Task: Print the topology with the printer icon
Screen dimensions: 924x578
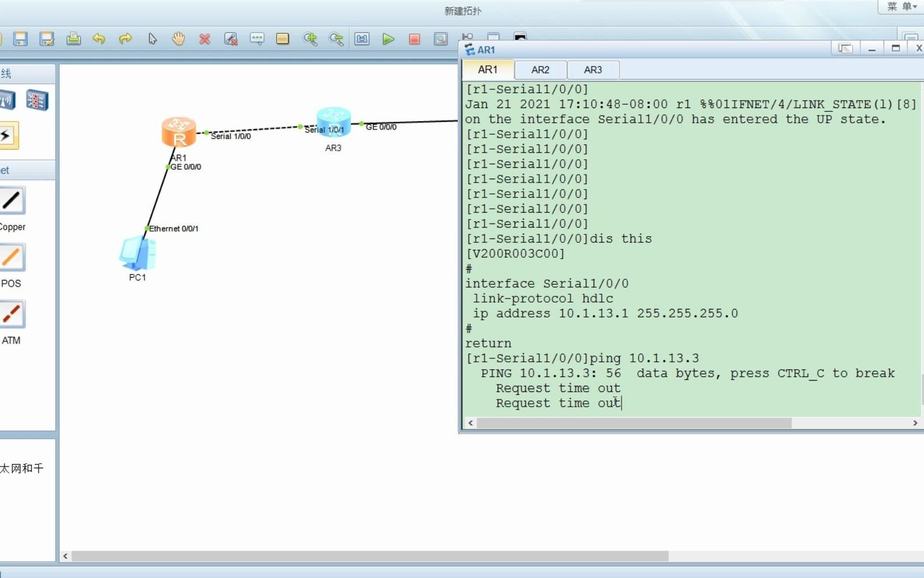Action: click(73, 39)
